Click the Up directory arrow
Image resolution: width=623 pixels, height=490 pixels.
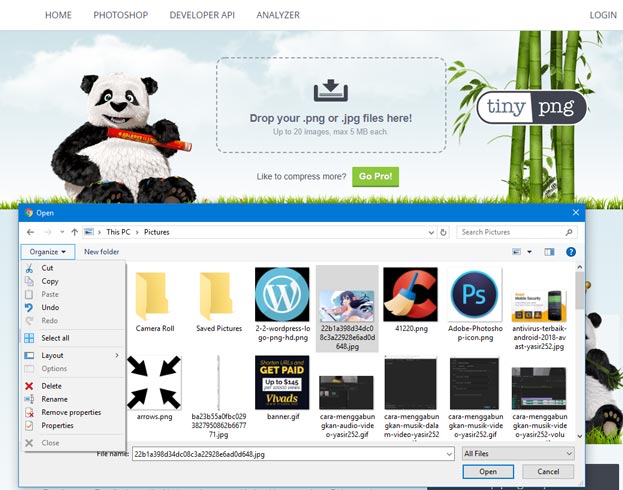click(x=74, y=232)
